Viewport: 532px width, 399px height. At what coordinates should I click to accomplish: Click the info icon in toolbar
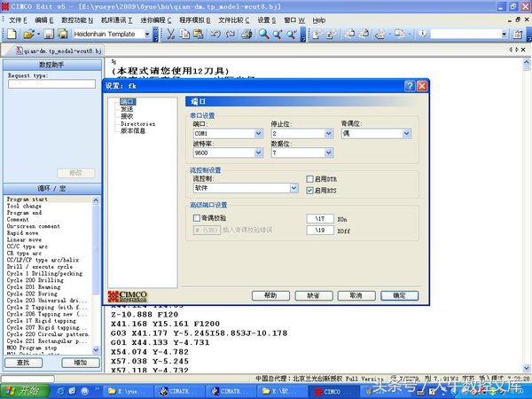point(422,34)
